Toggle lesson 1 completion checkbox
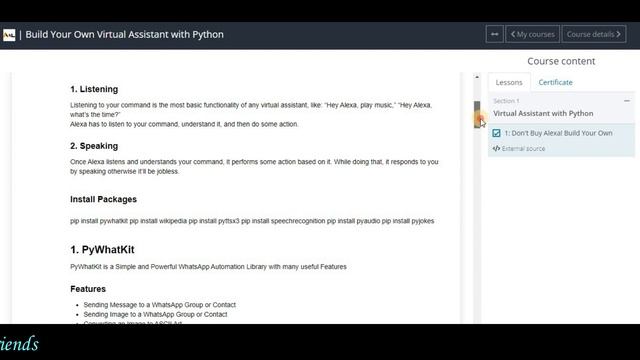 click(x=496, y=133)
